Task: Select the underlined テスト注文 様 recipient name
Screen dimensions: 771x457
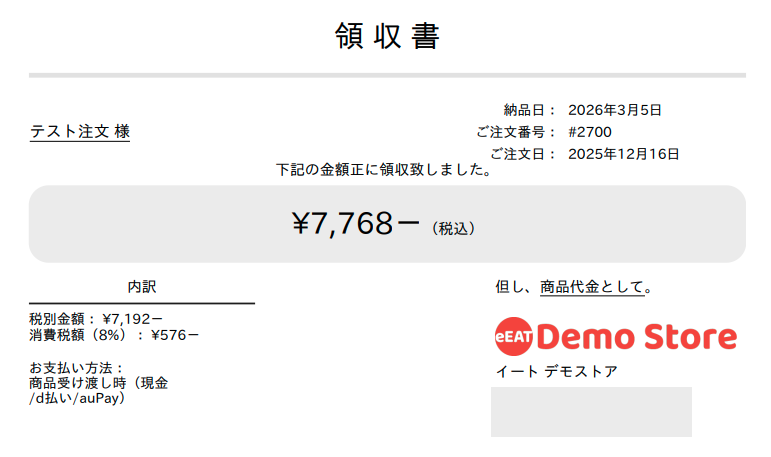Action: click(80, 132)
